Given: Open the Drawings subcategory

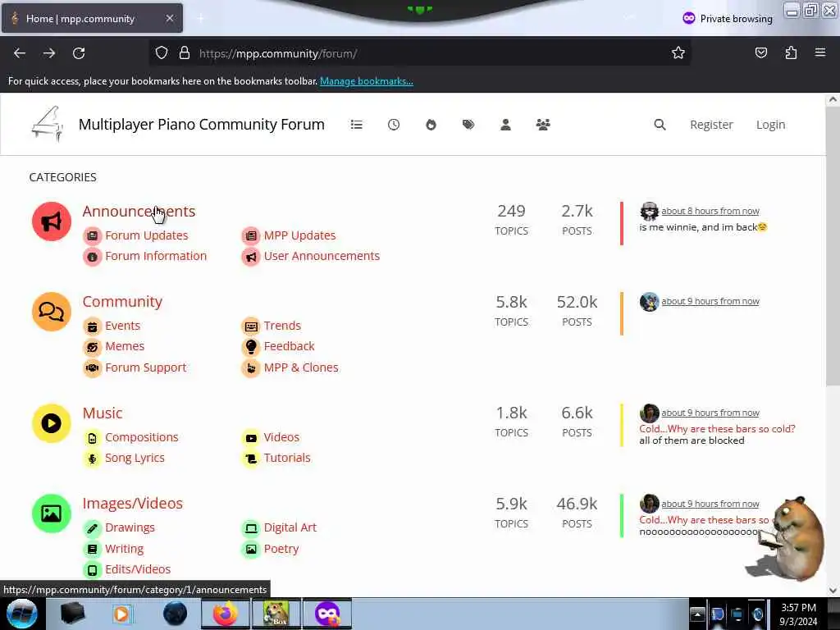Looking at the screenshot, I should click(130, 527).
